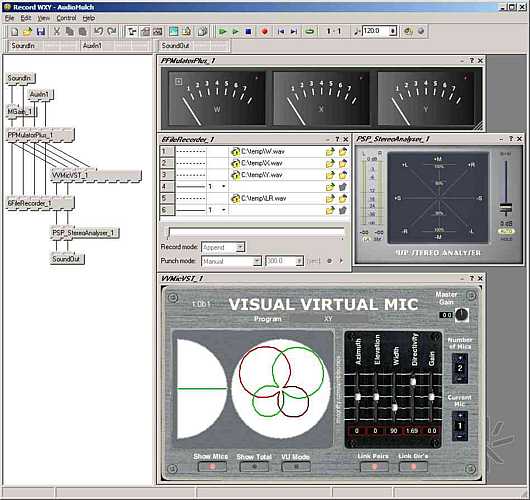Screen dimensions: 530x500
Task: Decrease Current Mic with the minus button
Action: pyautogui.click(x=460, y=437)
